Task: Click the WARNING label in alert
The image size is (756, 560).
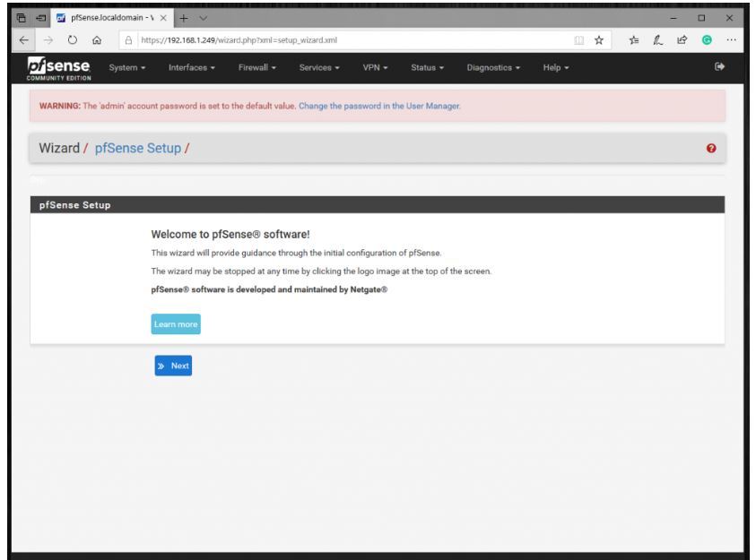Action: coord(60,106)
